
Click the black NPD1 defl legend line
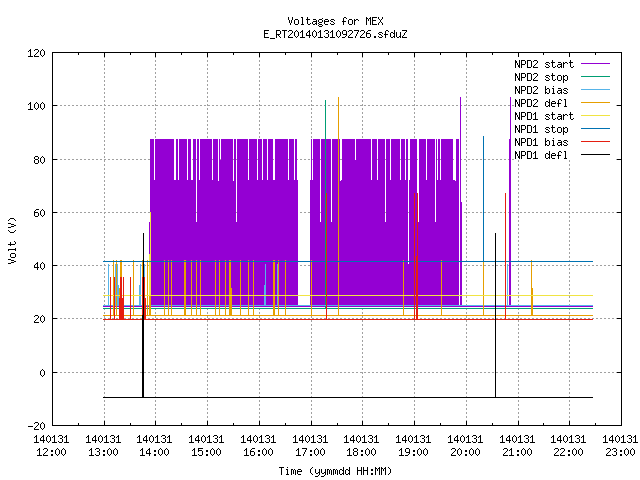[x=595, y=155]
